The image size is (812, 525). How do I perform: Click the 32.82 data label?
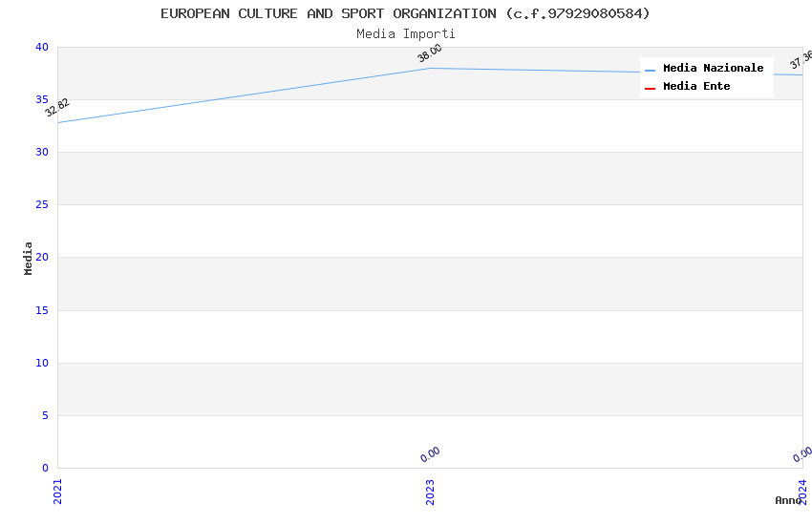click(57, 108)
